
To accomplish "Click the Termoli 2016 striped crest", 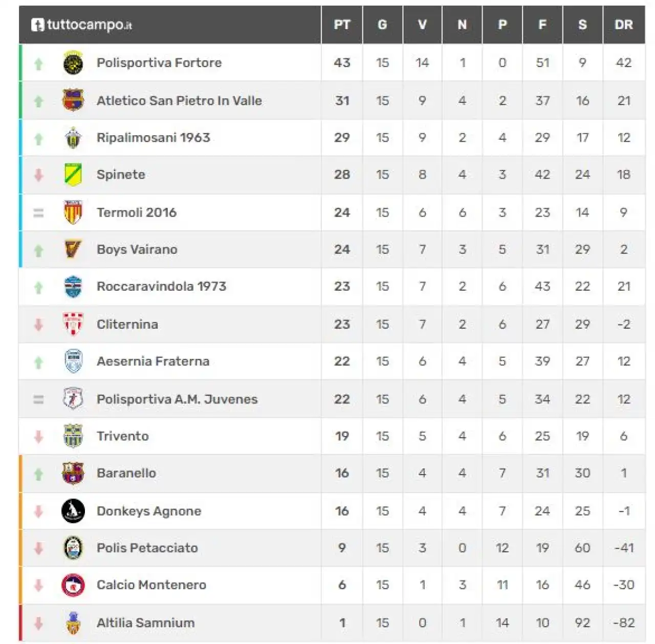I will pos(73,212).
